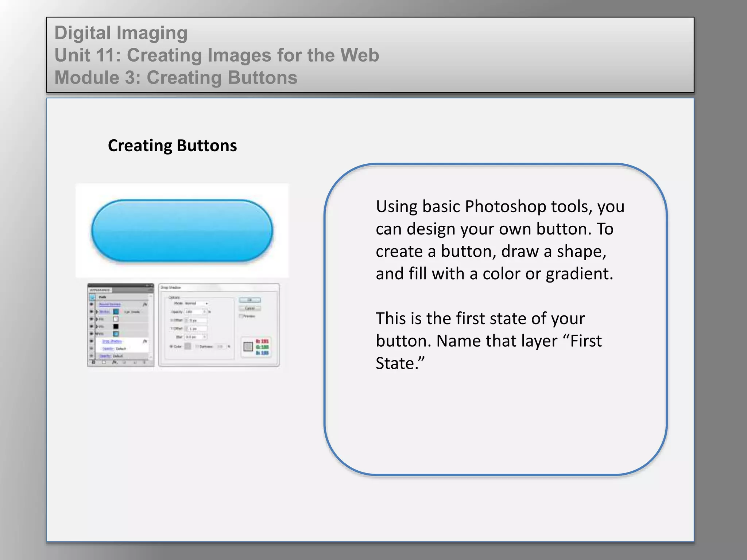Click Add New Effect fx button at panel bottom
Image resolution: width=747 pixels, height=560 pixels.
115,362
